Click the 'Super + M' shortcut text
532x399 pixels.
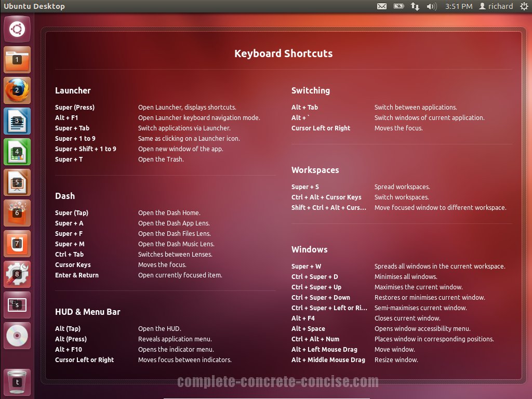click(x=70, y=244)
